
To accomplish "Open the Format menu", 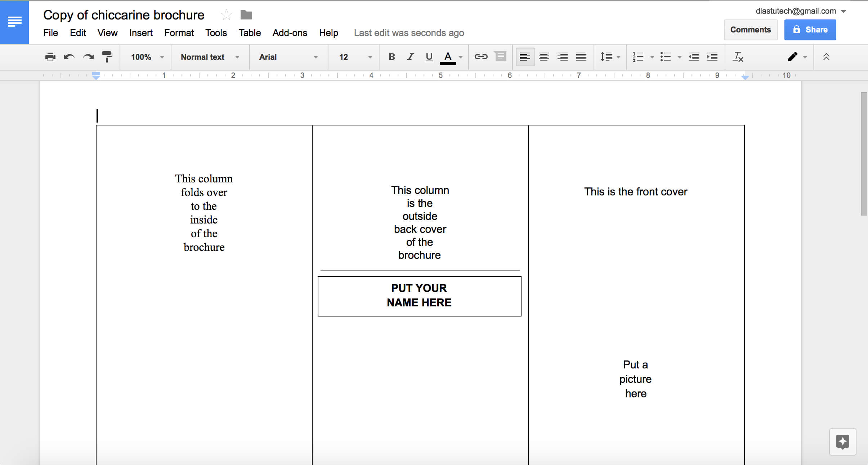I will pos(178,33).
